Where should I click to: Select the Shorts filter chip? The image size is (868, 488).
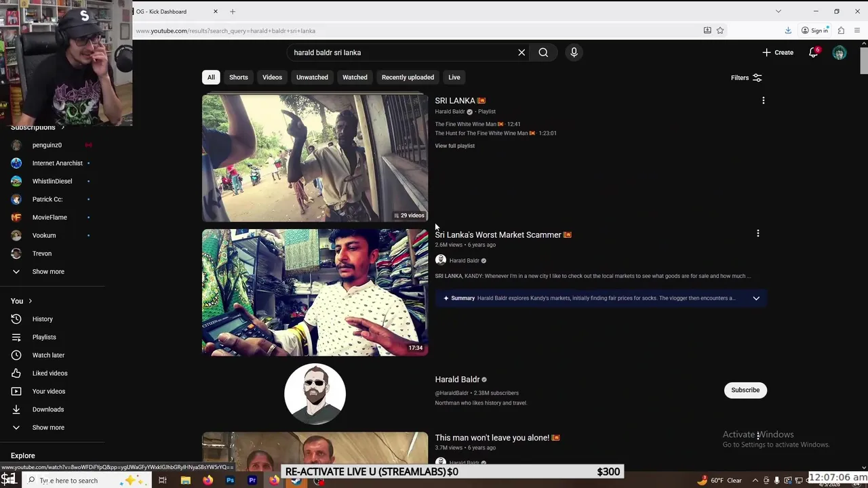pyautogui.click(x=239, y=77)
